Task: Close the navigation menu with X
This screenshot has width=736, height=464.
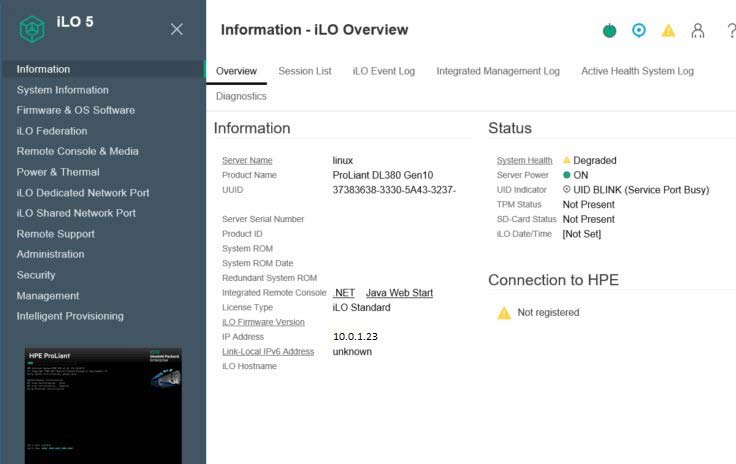Action: (x=177, y=29)
